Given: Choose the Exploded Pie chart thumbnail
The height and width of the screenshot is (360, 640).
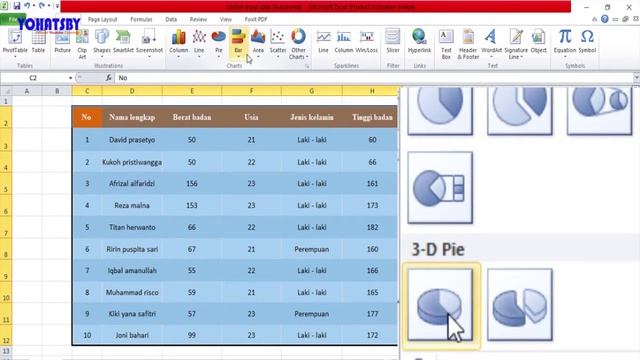Looking at the screenshot, I should tap(520, 110).
